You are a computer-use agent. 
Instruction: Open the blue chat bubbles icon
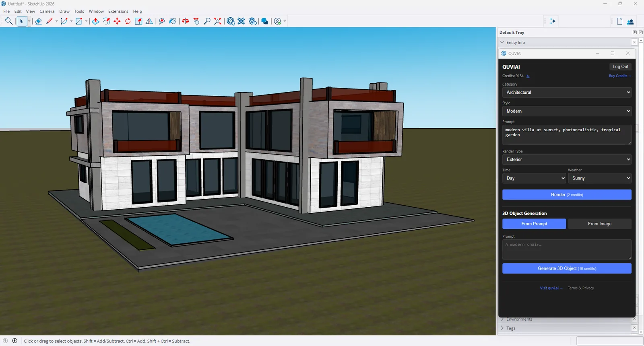tap(264, 21)
